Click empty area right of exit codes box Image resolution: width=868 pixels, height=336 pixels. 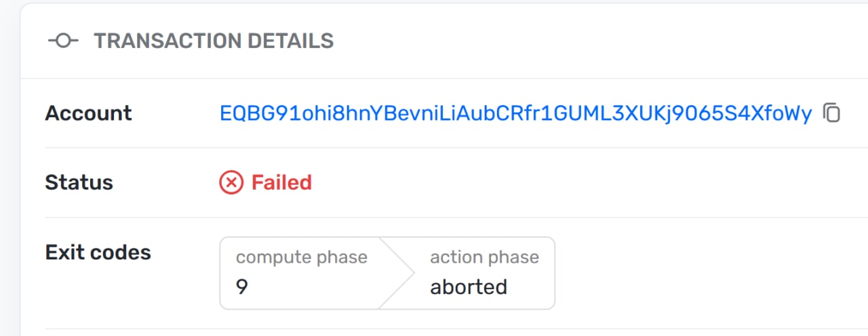705,273
